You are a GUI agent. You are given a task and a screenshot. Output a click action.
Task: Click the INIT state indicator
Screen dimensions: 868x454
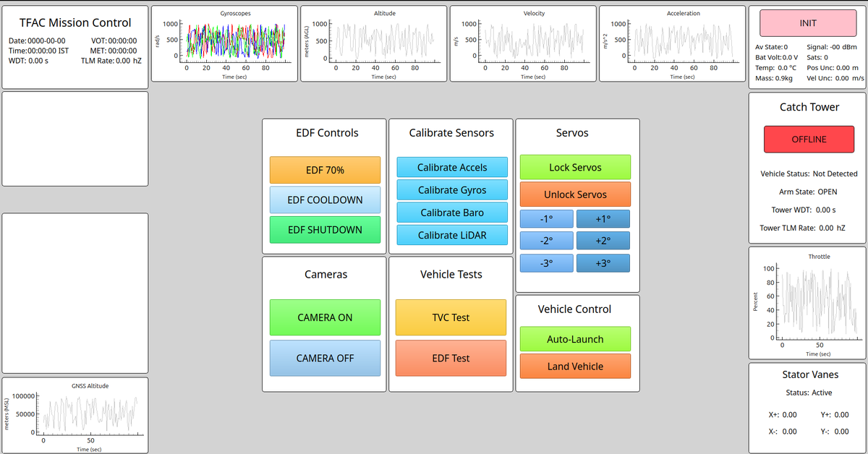click(808, 24)
